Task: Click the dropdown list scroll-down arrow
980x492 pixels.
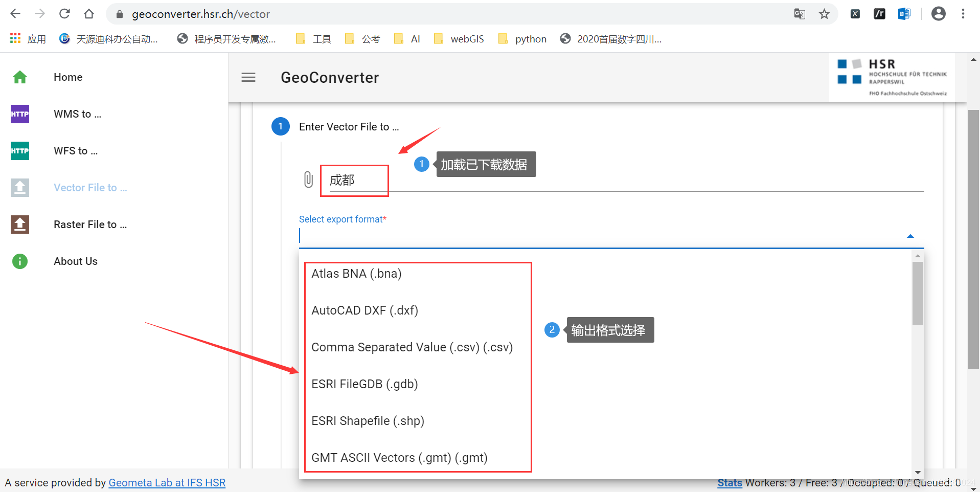Action: [918, 473]
